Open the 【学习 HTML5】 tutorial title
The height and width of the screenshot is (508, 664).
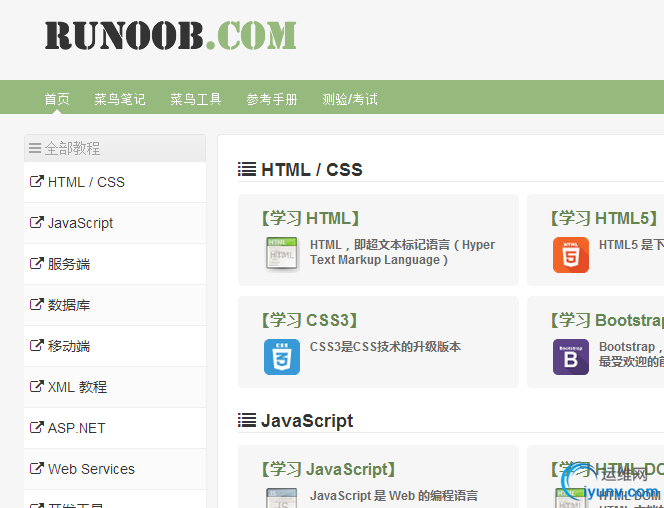[605, 218]
